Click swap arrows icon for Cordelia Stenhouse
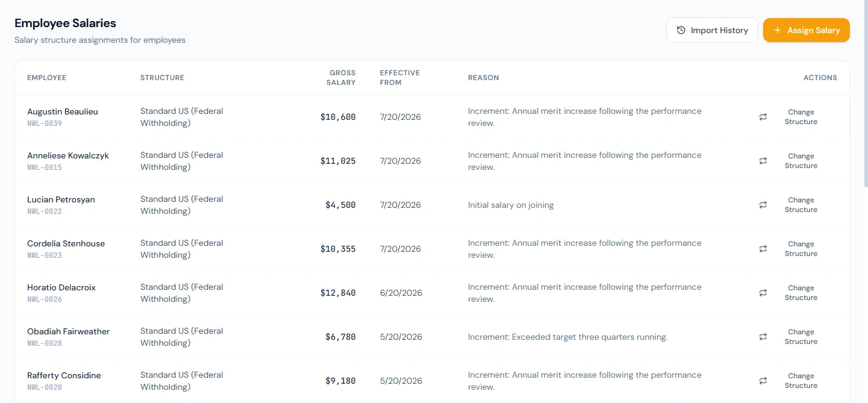 click(763, 249)
